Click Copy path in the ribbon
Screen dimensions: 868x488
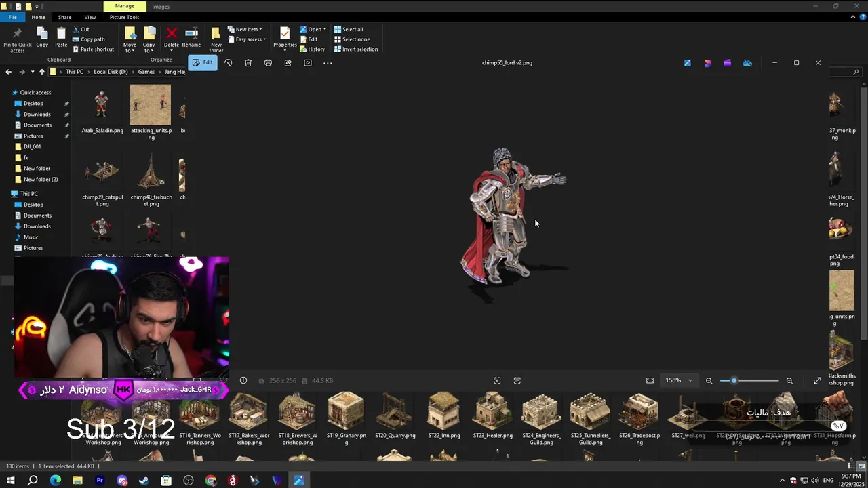pyautogui.click(x=88, y=39)
